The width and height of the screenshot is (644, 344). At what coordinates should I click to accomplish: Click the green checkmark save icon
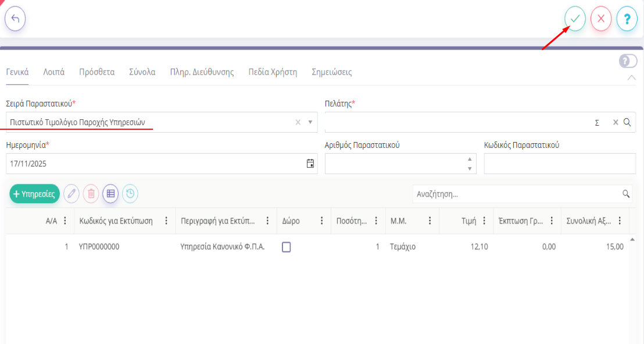pyautogui.click(x=575, y=19)
